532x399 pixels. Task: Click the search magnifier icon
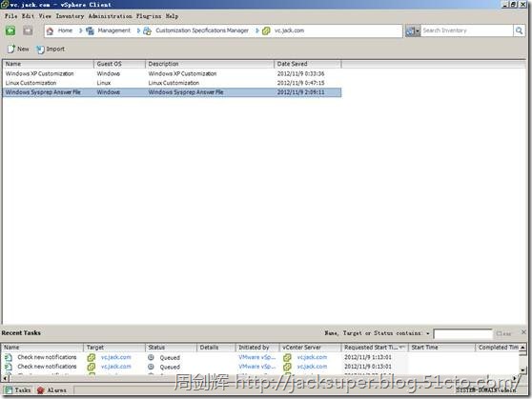[519, 30]
